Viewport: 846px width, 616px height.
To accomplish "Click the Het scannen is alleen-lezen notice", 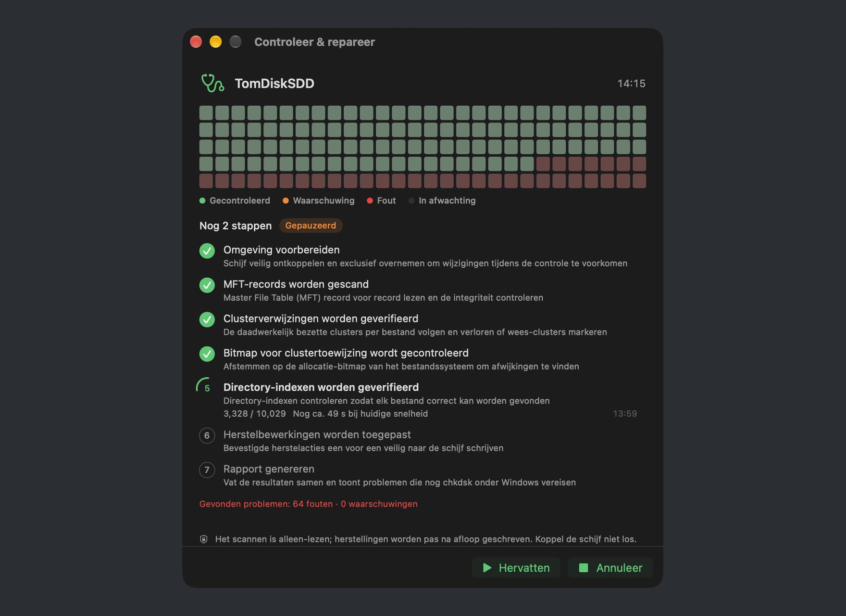I will tap(426, 539).
